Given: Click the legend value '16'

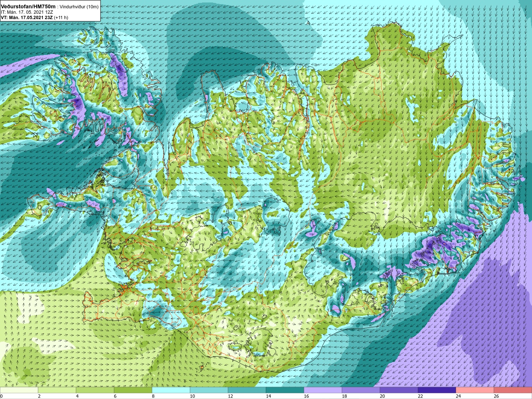Looking at the screenshot, I should pyautogui.click(x=306, y=396).
